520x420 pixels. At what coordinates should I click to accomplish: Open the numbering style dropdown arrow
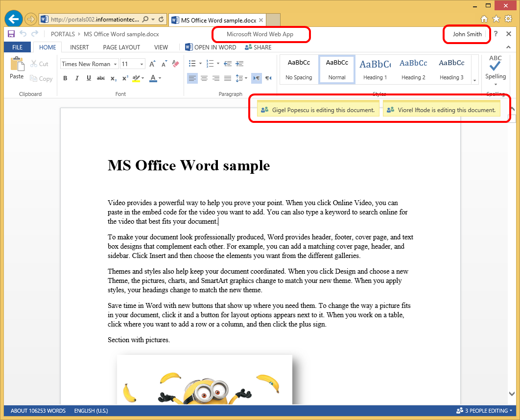(218, 63)
